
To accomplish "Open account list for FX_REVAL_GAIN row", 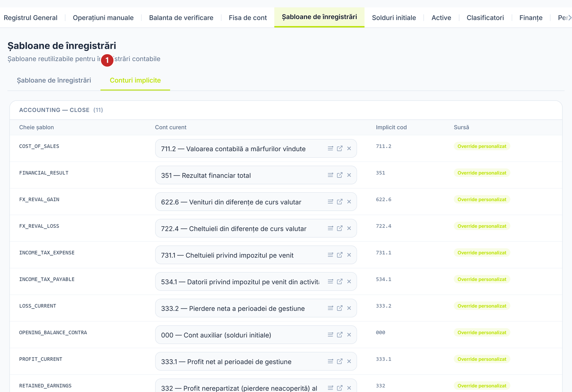I will [x=330, y=202].
